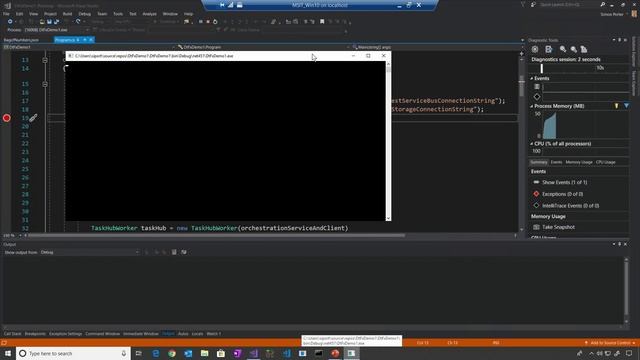Toggle Word Wrap icon in Output toolbar
Image resolution: width=640 pixels, height=360 pixels.
pyautogui.click(x=184, y=252)
